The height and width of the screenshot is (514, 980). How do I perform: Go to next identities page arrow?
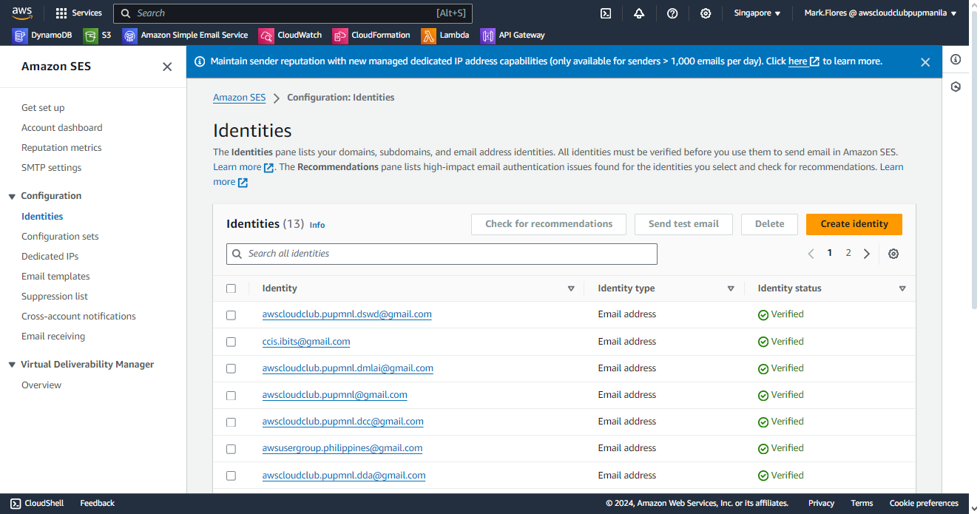867,254
